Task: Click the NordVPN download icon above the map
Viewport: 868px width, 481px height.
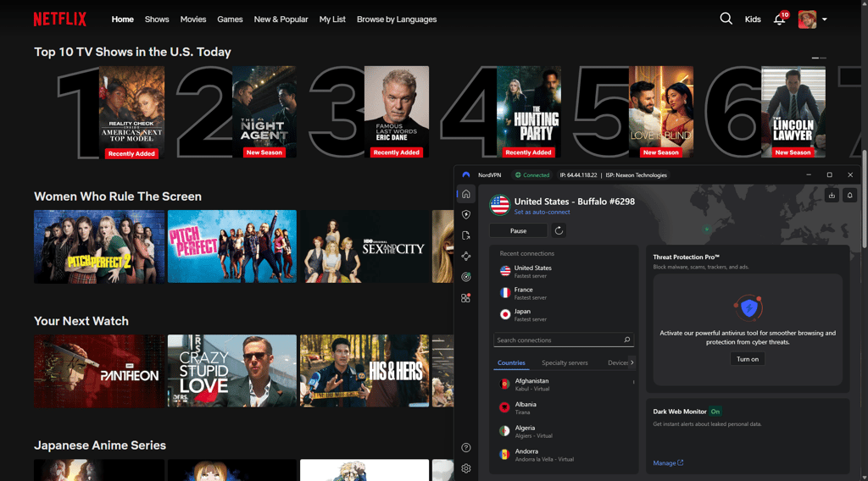Action: click(x=832, y=195)
